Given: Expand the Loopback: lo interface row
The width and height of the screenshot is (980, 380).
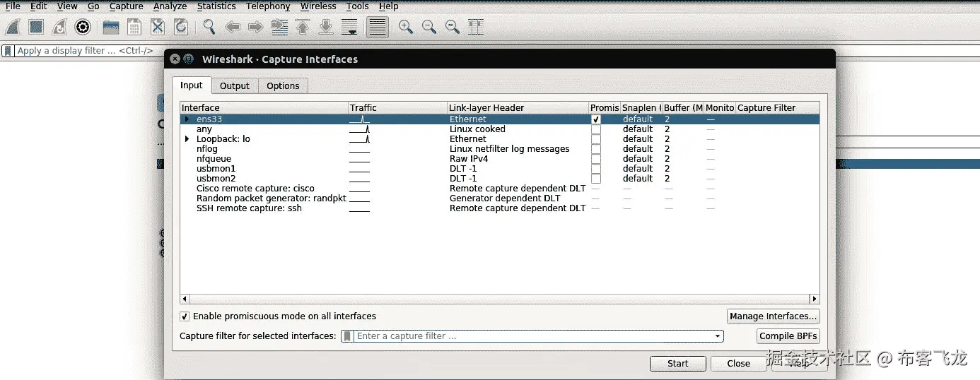Looking at the screenshot, I should click(187, 139).
